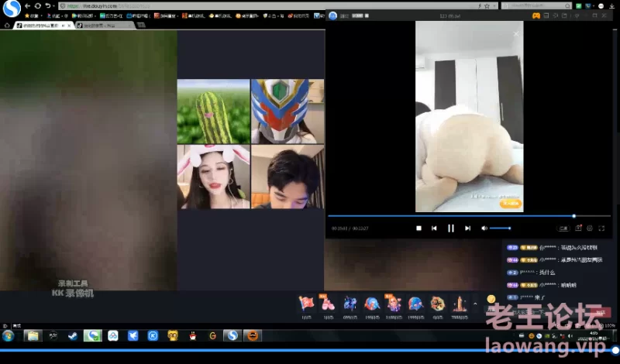Switch to the second Douyin browser tab

click(x=105, y=25)
